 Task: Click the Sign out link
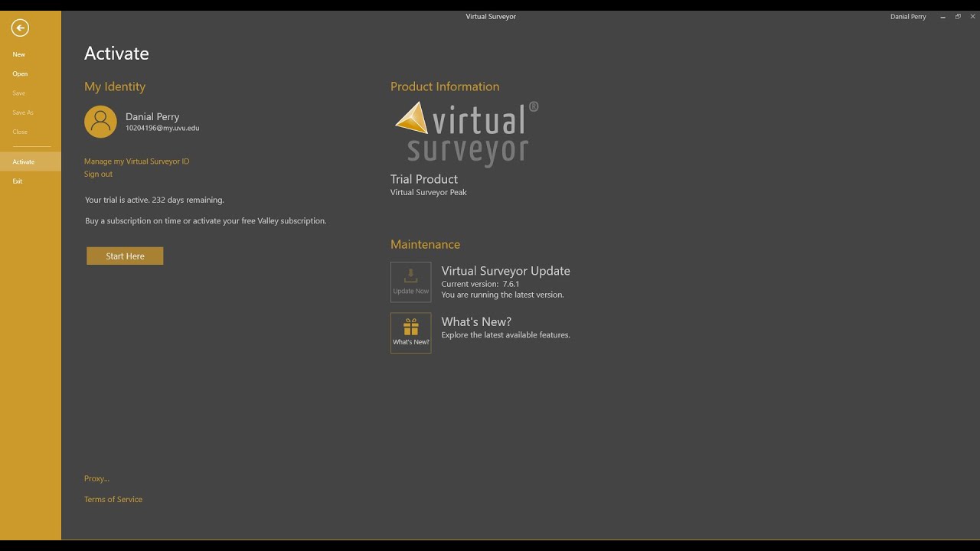(x=98, y=174)
